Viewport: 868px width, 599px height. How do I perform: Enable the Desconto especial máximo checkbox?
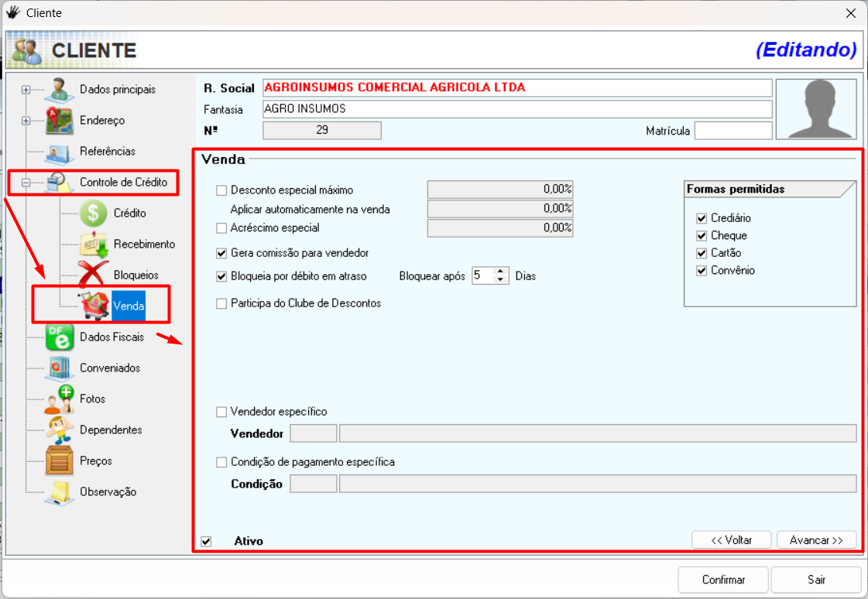point(222,190)
